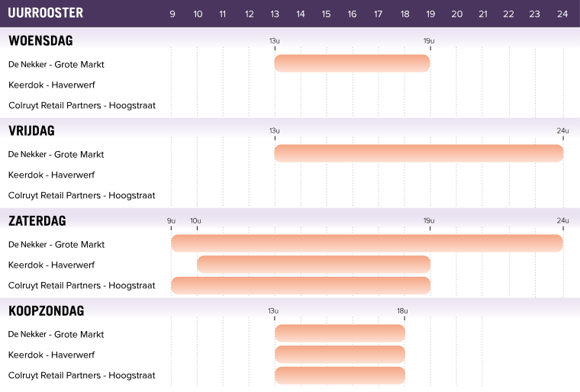Viewport: 580px width, 392px height.
Task: Select Zaterdag's Keerdok - Haverwerf time bar
Action: point(314,265)
